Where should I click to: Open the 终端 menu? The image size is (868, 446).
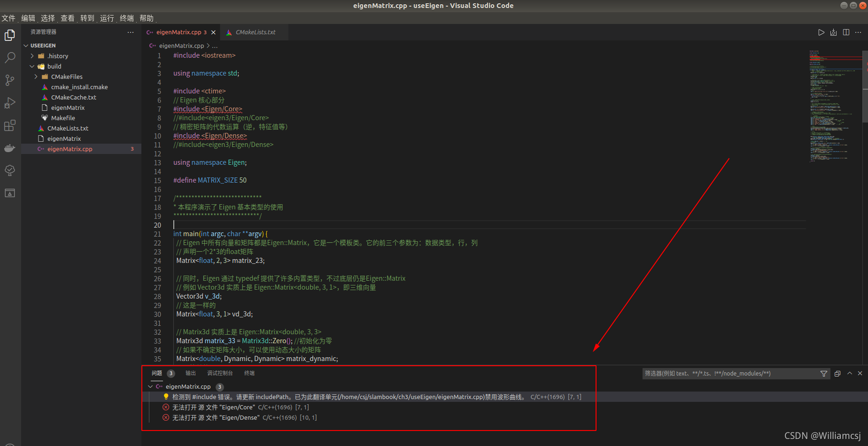tap(127, 18)
